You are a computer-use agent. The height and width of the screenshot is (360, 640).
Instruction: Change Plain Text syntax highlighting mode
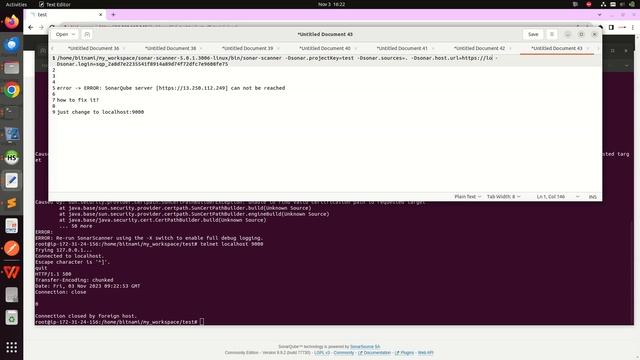click(x=467, y=197)
